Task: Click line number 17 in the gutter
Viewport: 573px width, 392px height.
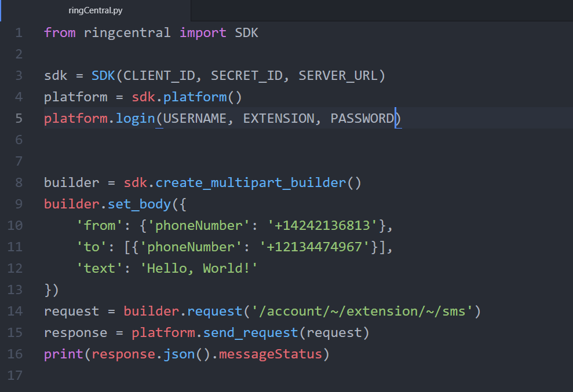Action: pos(16,375)
